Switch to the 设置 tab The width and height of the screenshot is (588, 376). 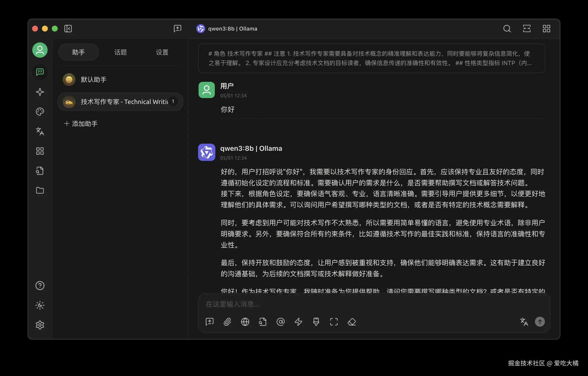[162, 52]
